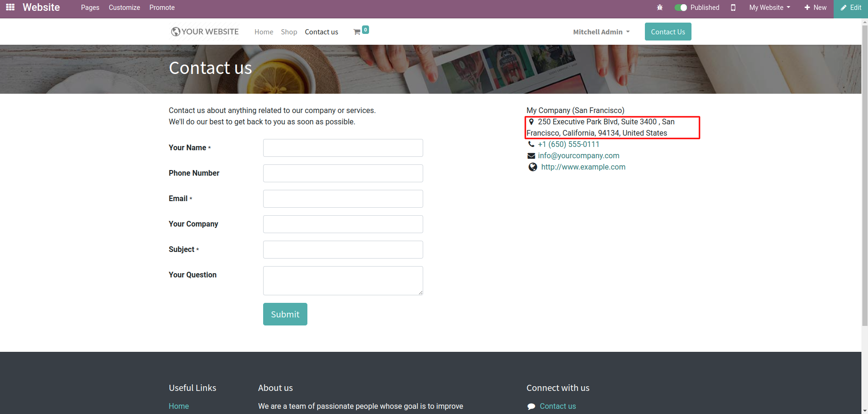
Task: Click the About us footer heading
Action: click(x=275, y=388)
